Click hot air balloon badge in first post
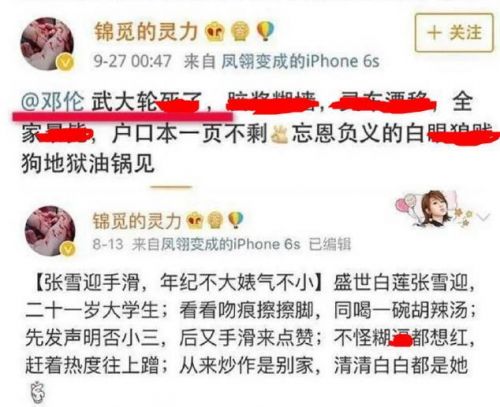The height and width of the screenshot is (407, 500). [x=265, y=31]
